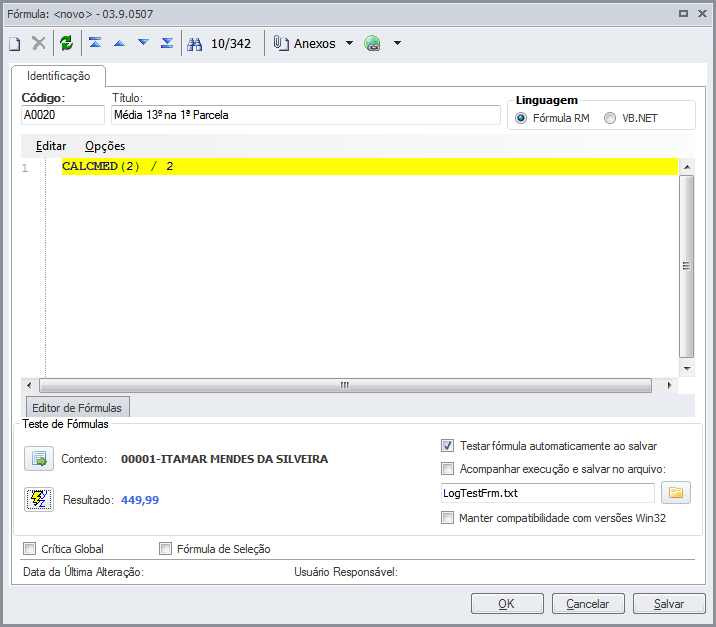Select the VB.NET radio button
Screen dimensions: 716x627
click(610, 118)
